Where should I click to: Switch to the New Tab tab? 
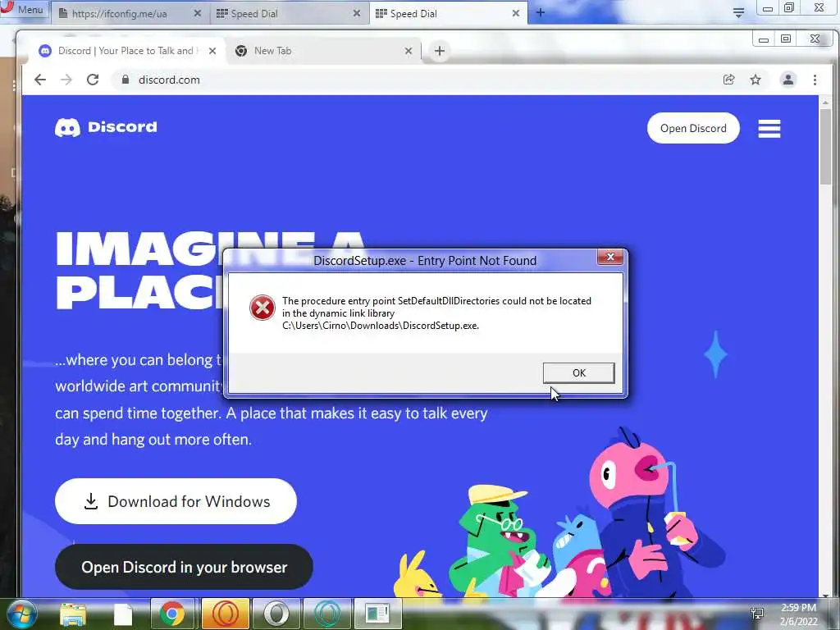[x=324, y=51]
